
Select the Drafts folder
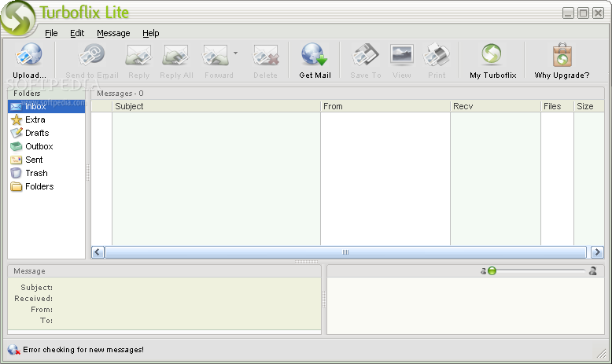[46, 133]
